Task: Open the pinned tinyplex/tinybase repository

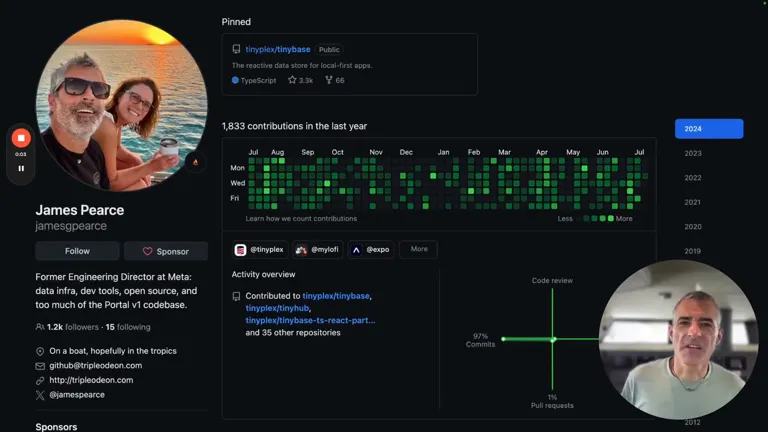Action: pos(278,49)
